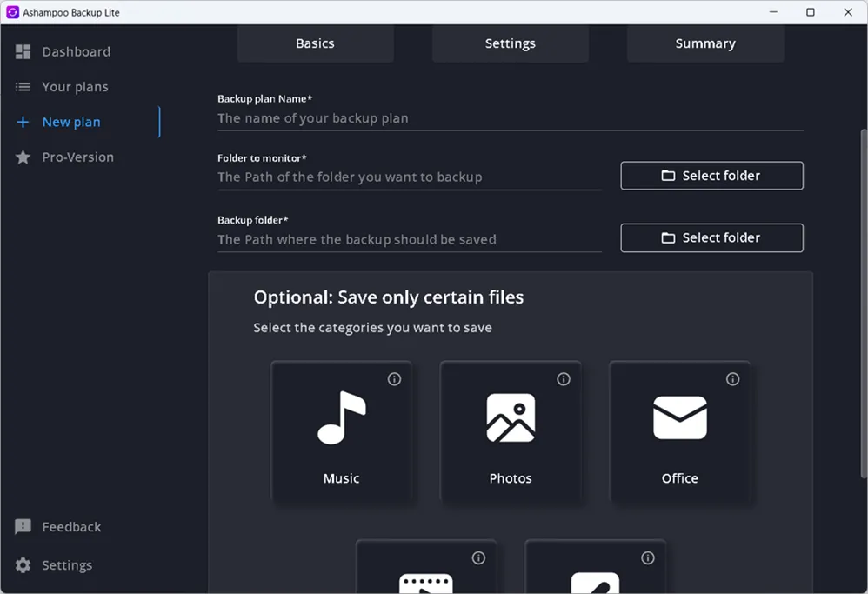Viewport: 868px width, 594px height.
Task: Switch to the Settings step tab
Action: [x=510, y=43]
